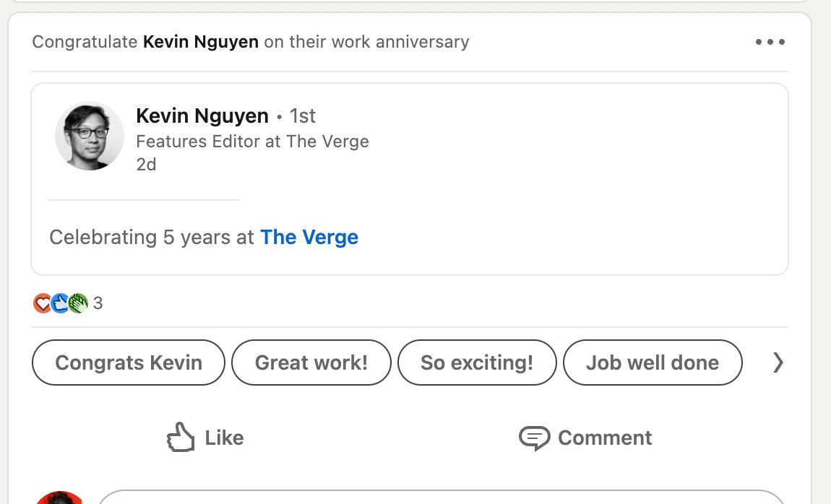Click the blue thumbs-up reaction icon
This screenshot has height=504, width=831.
pos(60,303)
